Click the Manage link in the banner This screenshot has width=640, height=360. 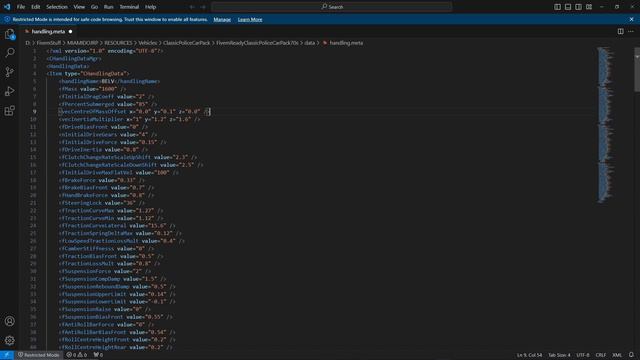click(x=222, y=20)
